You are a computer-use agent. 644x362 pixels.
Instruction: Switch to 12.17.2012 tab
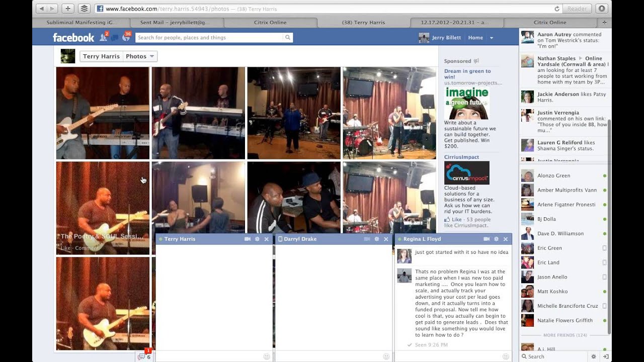(x=455, y=23)
